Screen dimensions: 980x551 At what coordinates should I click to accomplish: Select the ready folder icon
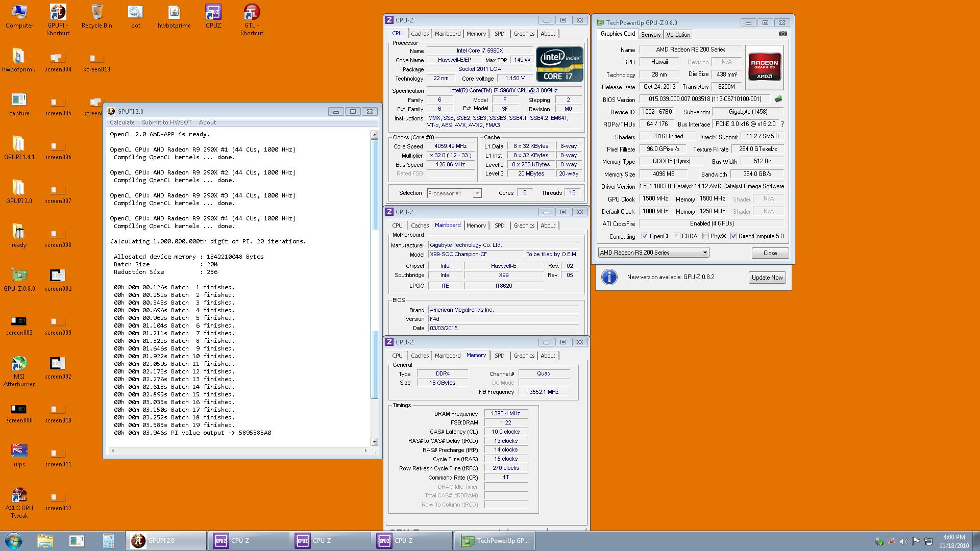click(19, 236)
